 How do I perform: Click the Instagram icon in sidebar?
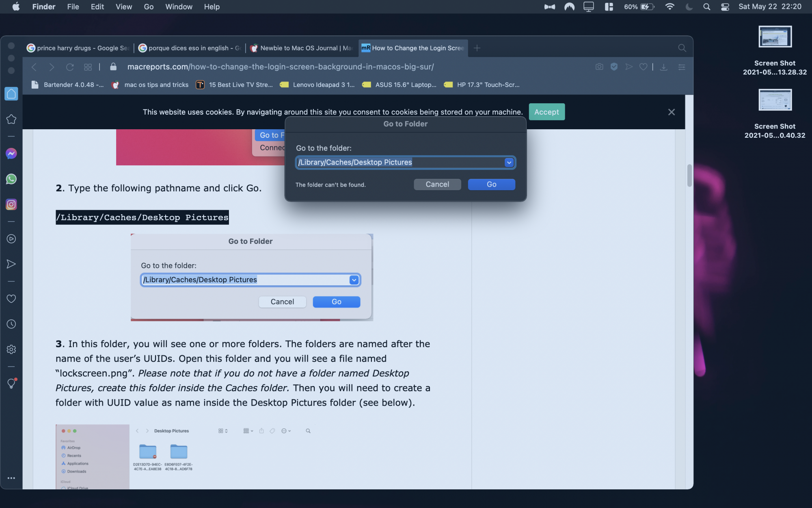pos(11,205)
